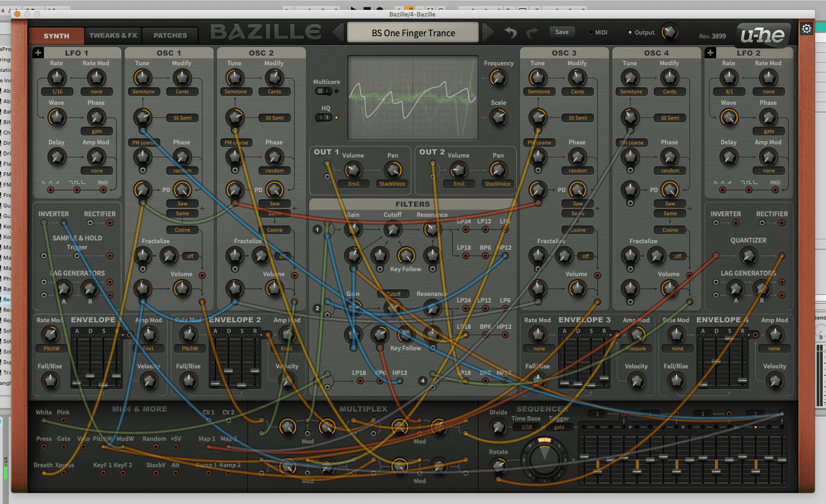826x504 pixels.
Task: Toggle OSC 3 Fractalize off switch
Action: [585, 256]
